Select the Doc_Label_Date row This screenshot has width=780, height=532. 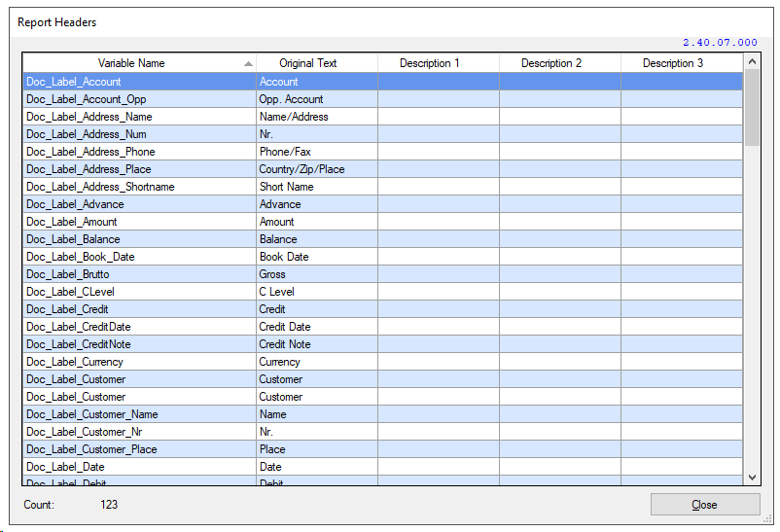(382, 467)
